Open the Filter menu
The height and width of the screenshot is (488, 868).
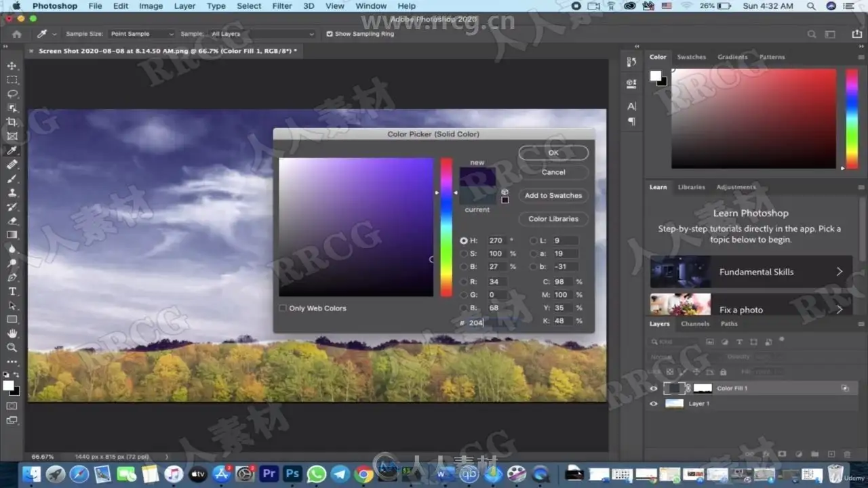click(282, 6)
